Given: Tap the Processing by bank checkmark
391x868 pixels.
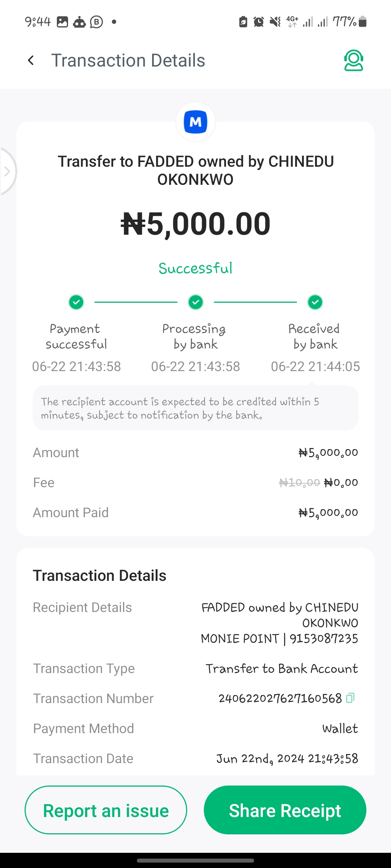Looking at the screenshot, I should point(195,302).
